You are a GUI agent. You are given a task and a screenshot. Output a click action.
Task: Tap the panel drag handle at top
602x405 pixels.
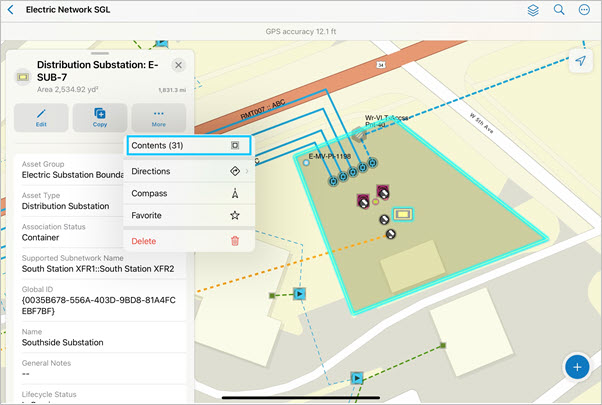click(100, 52)
